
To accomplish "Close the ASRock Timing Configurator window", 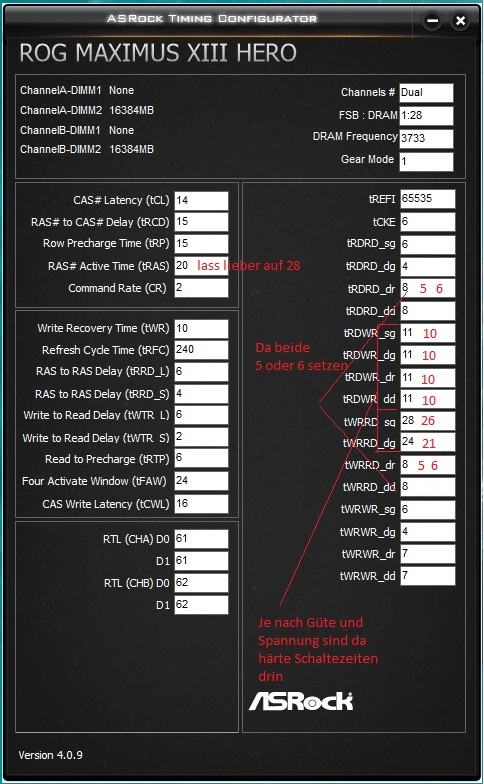I will [x=460, y=21].
